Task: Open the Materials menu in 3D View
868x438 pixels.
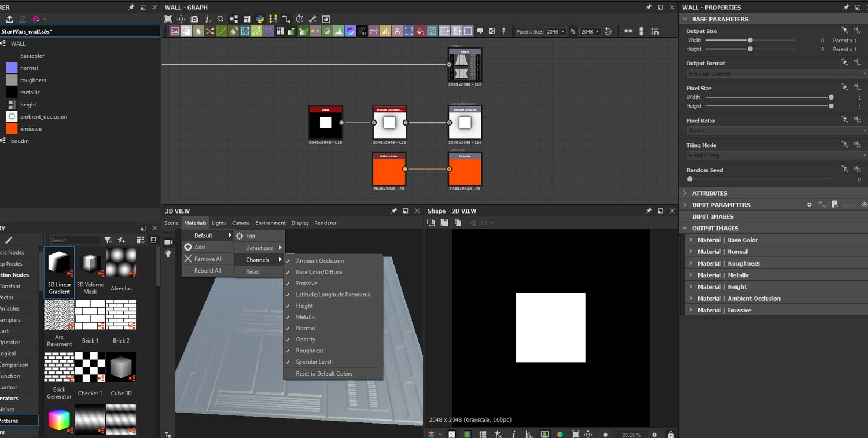Action: click(x=195, y=223)
